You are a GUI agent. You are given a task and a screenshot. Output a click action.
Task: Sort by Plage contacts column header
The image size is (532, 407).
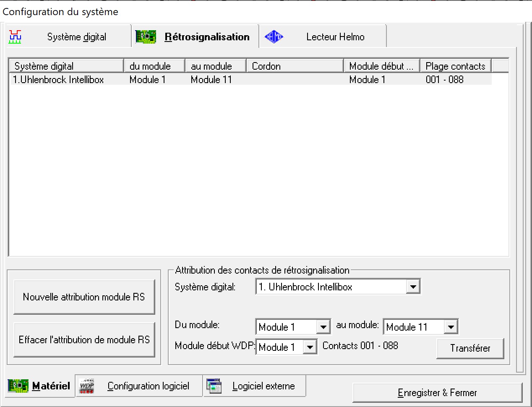(455, 66)
